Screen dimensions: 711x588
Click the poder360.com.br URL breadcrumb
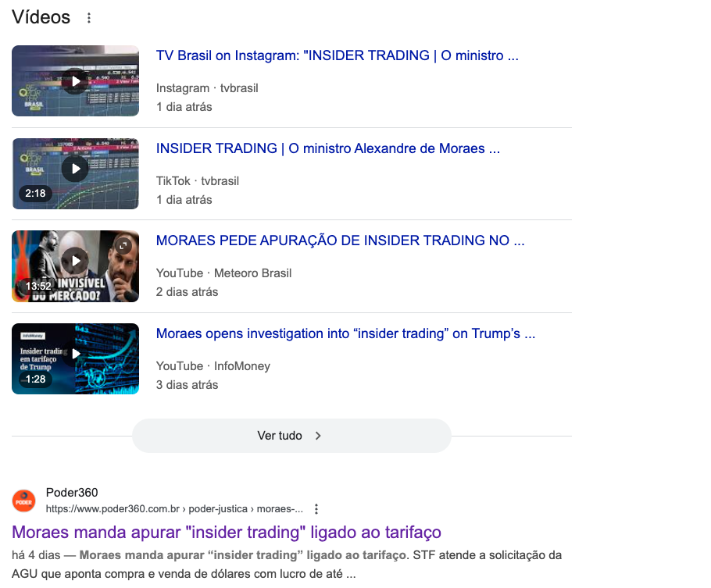coord(174,509)
